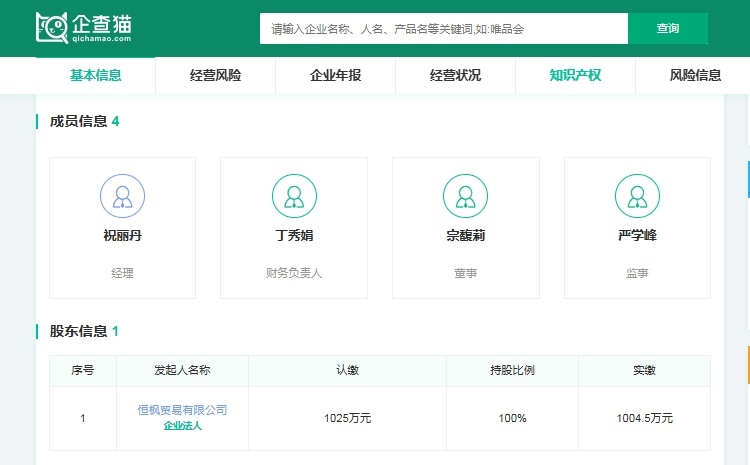The width and height of the screenshot is (750, 465).
Task: Click the name 严学峰 in member card
Action: coord(637,237)
